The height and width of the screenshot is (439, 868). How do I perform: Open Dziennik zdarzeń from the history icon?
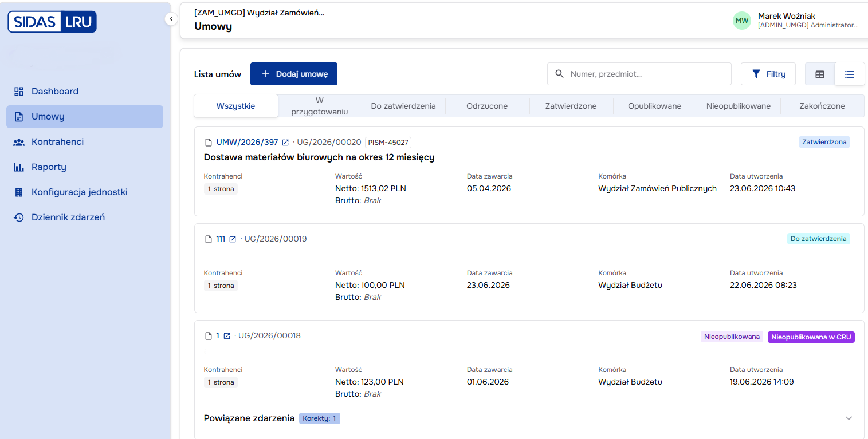point(19,217)
